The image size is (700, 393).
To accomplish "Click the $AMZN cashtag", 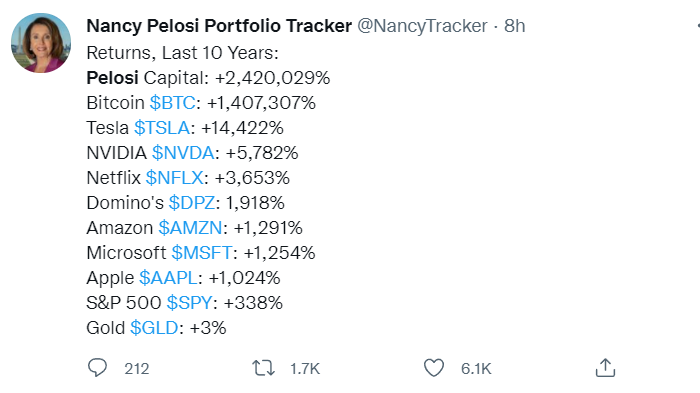I will [190, 228].
